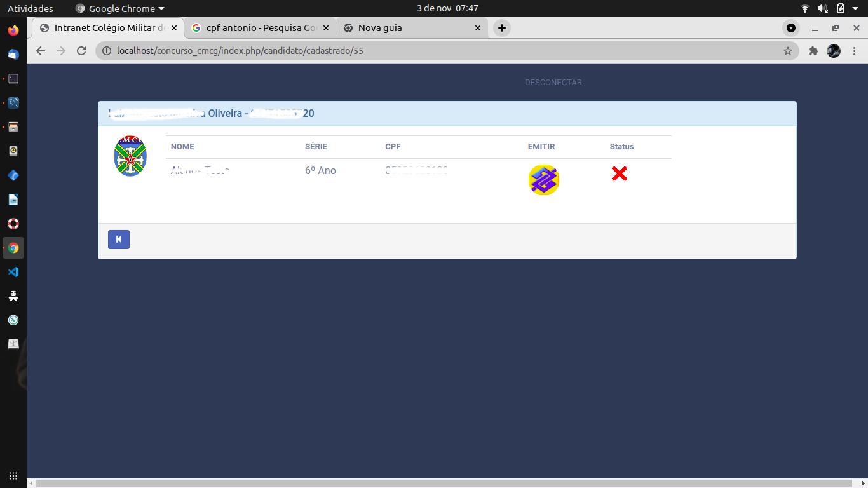
Task: Click the green circular X icon in dock
Action: (x=13, y=320)
